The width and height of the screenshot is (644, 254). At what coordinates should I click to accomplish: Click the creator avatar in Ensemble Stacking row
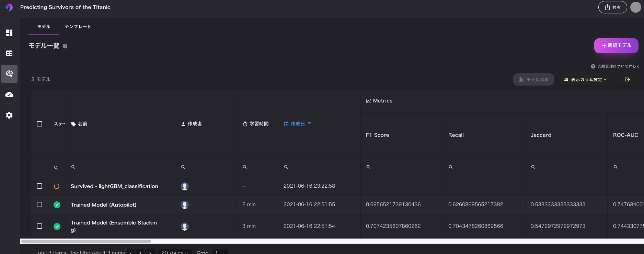tap(185, 227)
